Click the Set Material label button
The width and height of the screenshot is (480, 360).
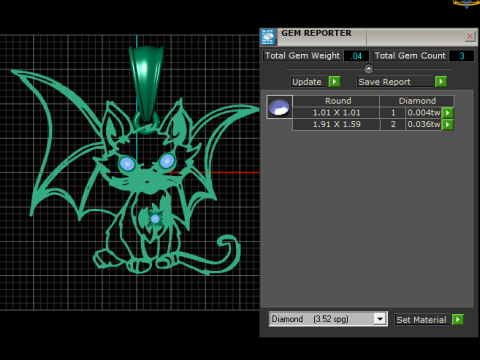click(421, 320)
